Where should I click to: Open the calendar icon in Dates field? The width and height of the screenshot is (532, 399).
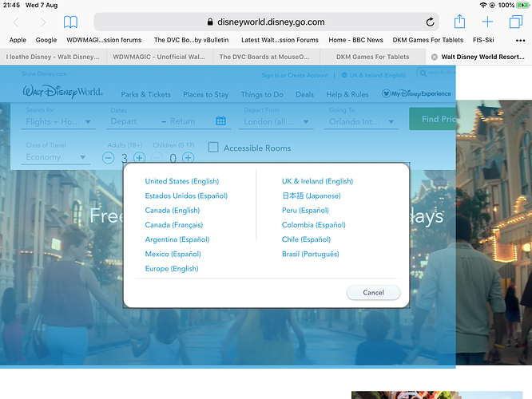(221, 121)
